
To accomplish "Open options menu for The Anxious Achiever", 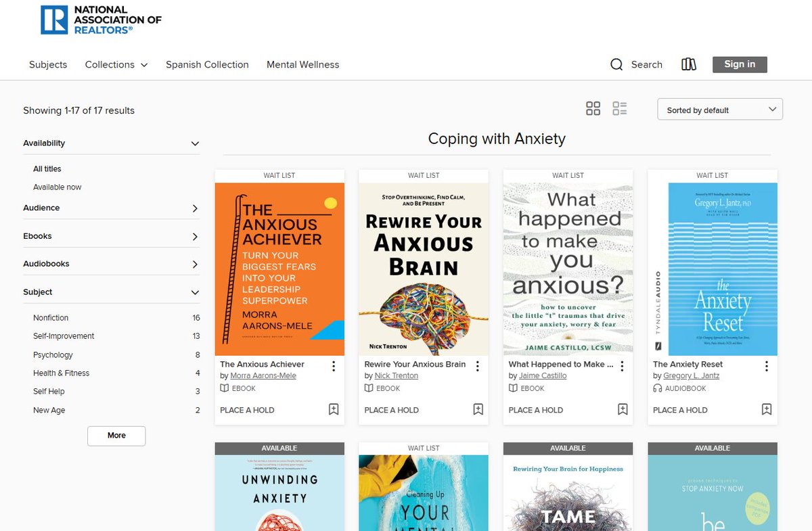I will (x=334, y=366).
